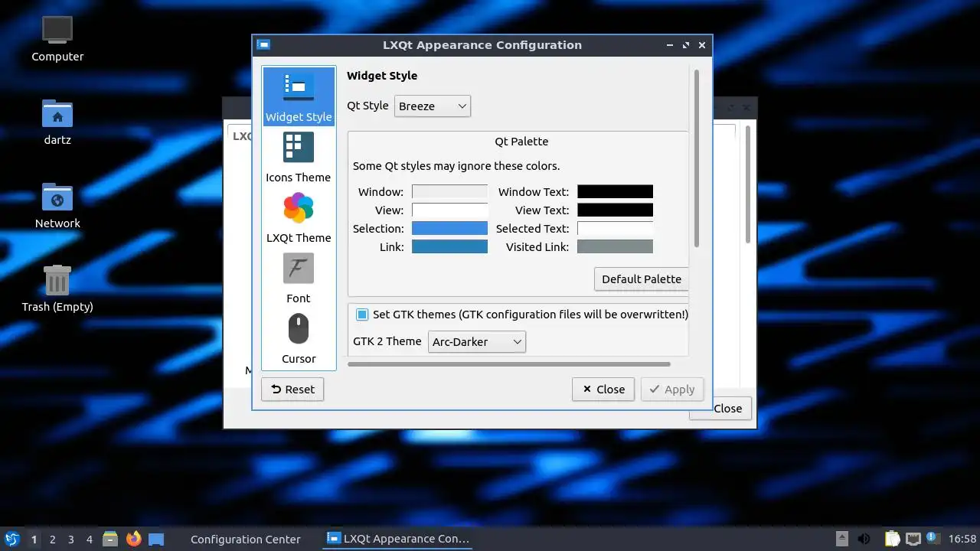Toggle the Set GTK themes checkbox

(x=362, y=315)
